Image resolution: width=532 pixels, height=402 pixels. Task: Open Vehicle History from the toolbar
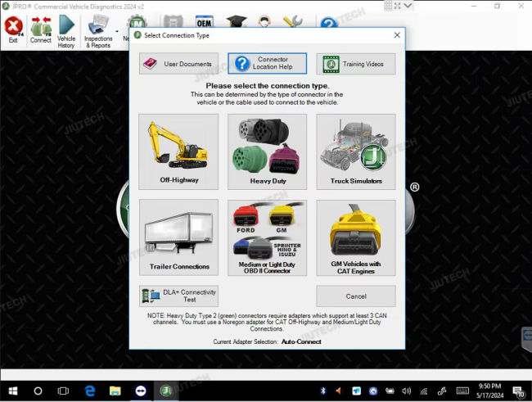pyautogui.click(x=66, y=31)
